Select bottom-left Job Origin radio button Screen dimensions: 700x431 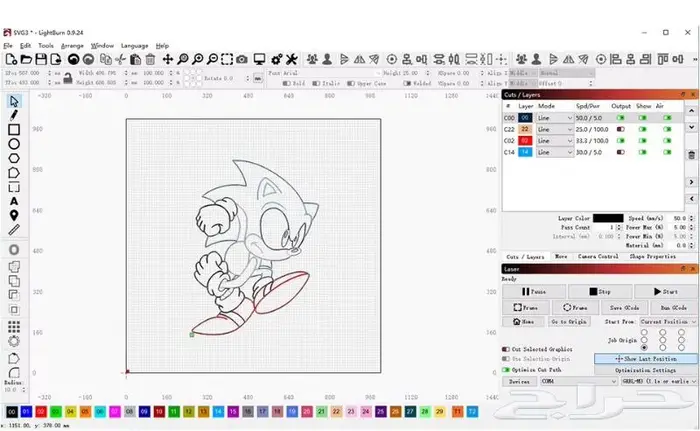(x=644, y=347)
